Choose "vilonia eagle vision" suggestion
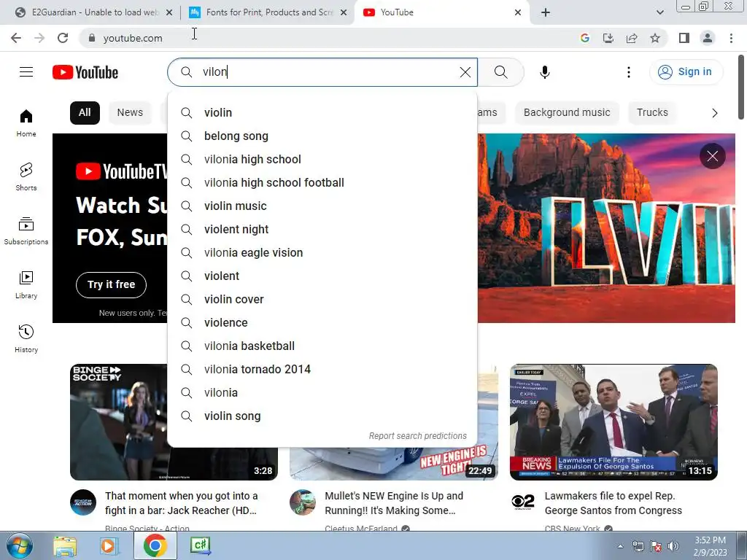Viewport: 747px width, 560px height. 322,253
